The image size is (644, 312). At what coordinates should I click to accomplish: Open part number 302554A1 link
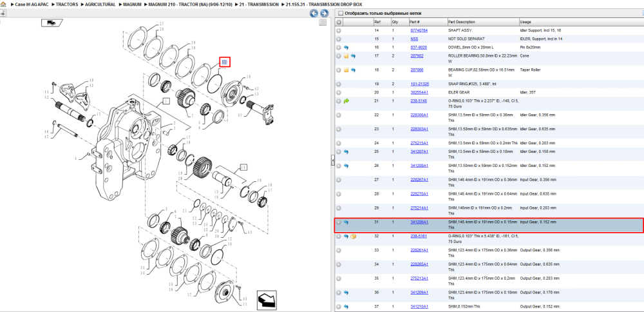pyautogui.click(x=419, y=92)
